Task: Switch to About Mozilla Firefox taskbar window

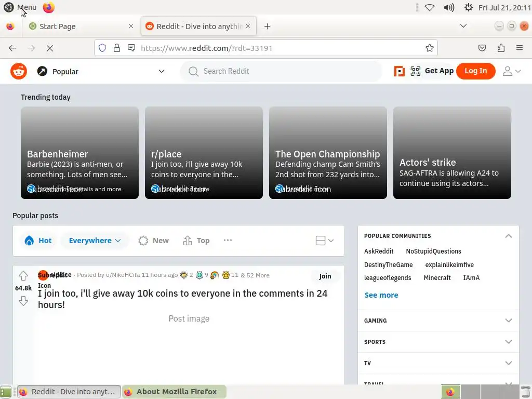Action: click(x=174, y=392)
